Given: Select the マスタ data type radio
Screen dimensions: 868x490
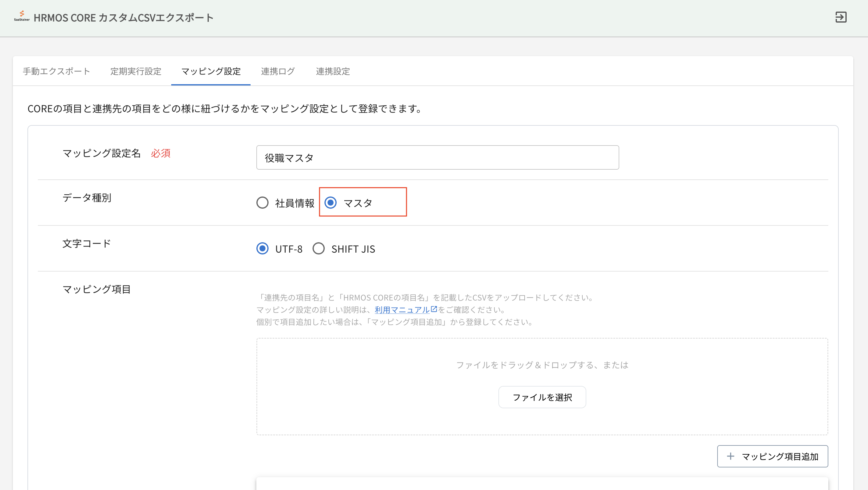Looking at the screenshot, I should click(x=331, y=203).
